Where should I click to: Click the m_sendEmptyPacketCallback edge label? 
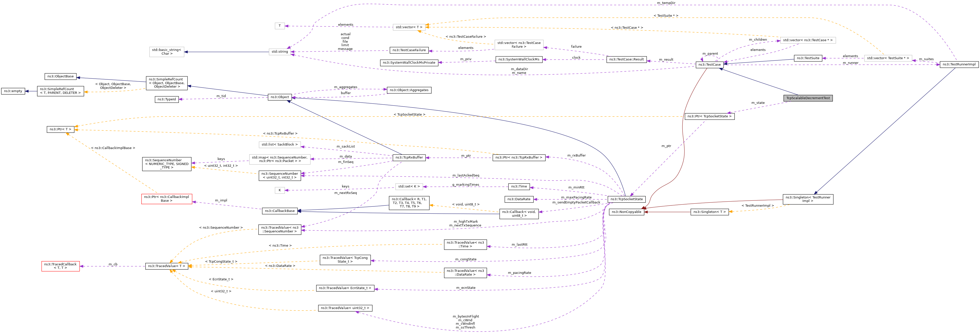[576, 202]
